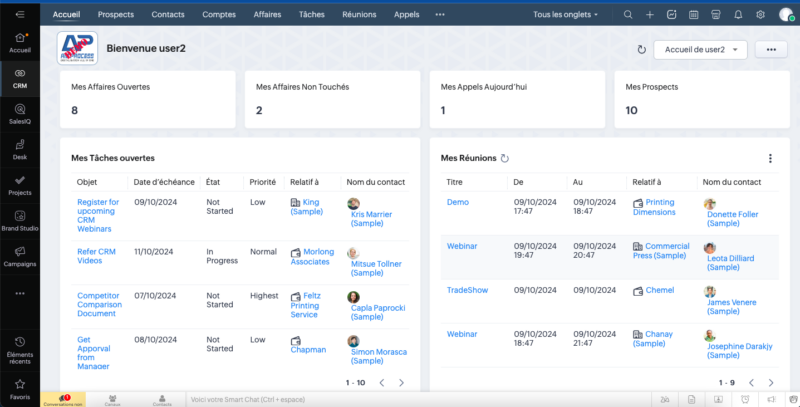Screen dimensions: 800x407
Task: Click the Smart Chat input field
Action: [300, 400]
